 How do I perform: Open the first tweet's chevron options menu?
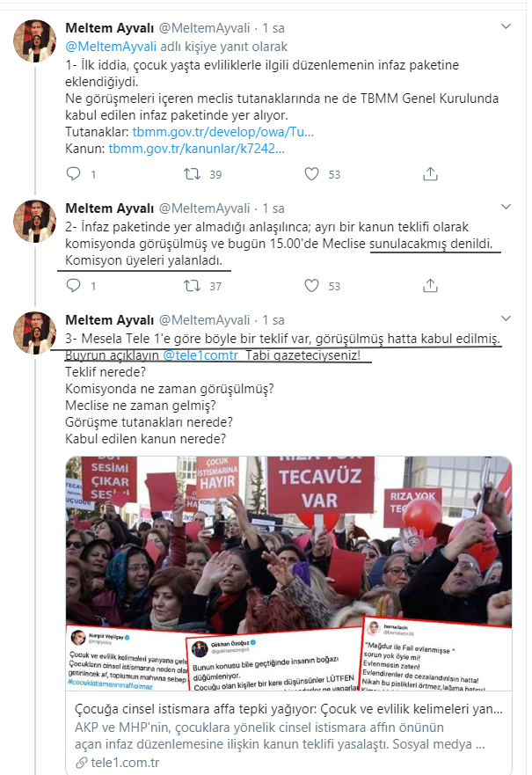(x=506, y=26)
